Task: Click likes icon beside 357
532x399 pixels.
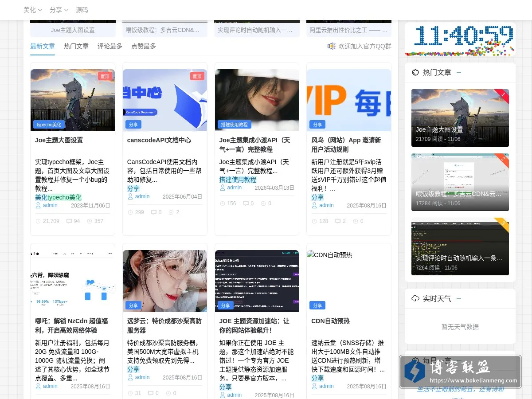Action: [x=90, y=221]
